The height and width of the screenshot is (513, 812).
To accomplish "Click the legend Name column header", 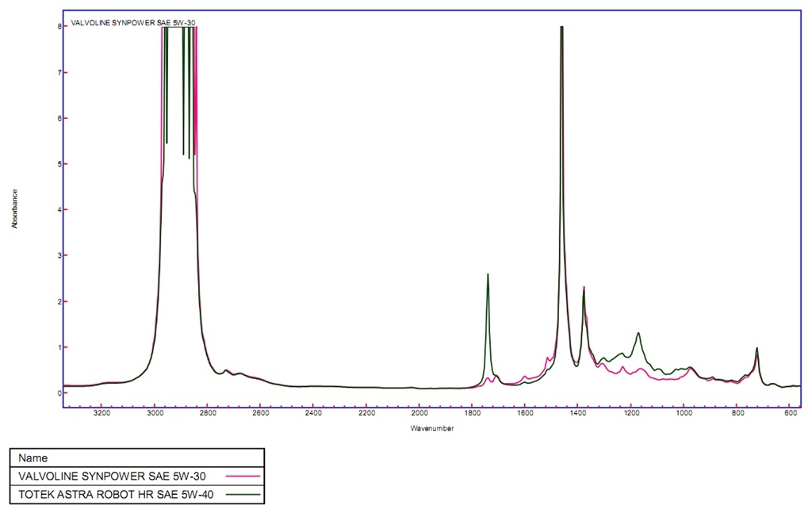I will [x=33, y=458].
